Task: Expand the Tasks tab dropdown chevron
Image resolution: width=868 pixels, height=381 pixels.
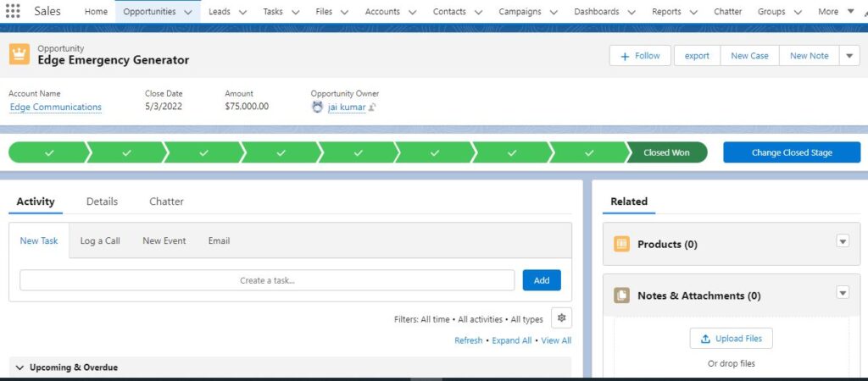Action: [x=295, y=12]
